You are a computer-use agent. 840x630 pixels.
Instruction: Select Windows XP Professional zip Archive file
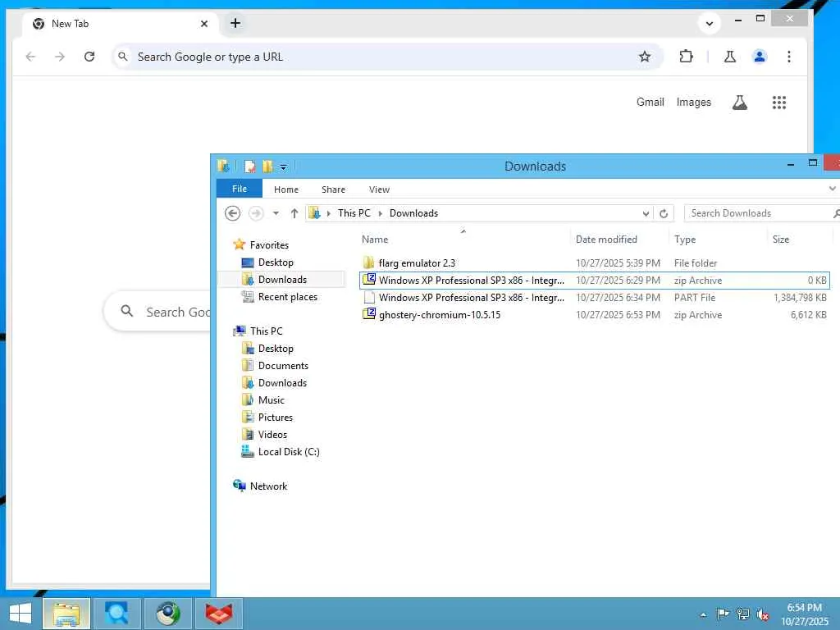pyautogui.click(x=595, y=281)
